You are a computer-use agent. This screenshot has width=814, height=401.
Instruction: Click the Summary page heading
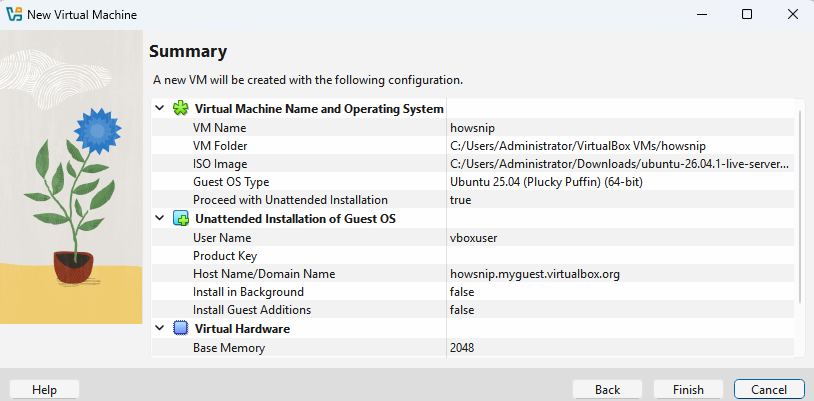188,51
